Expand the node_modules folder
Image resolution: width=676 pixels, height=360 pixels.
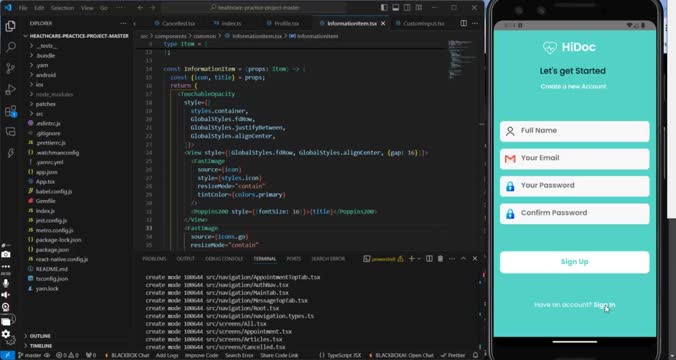pyautogui.click(x=54, y=94)
